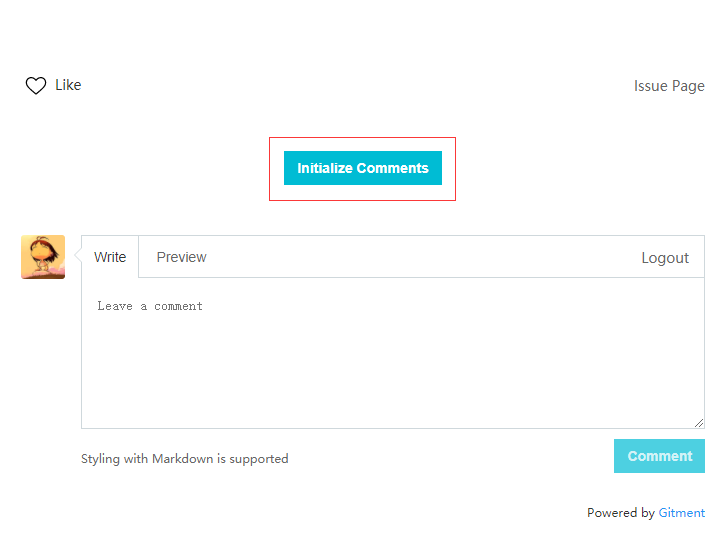The height and width of the screenshot is (537, 722).
Task: Click the Leave a comment placeholder text
Action: pos(150,306)
